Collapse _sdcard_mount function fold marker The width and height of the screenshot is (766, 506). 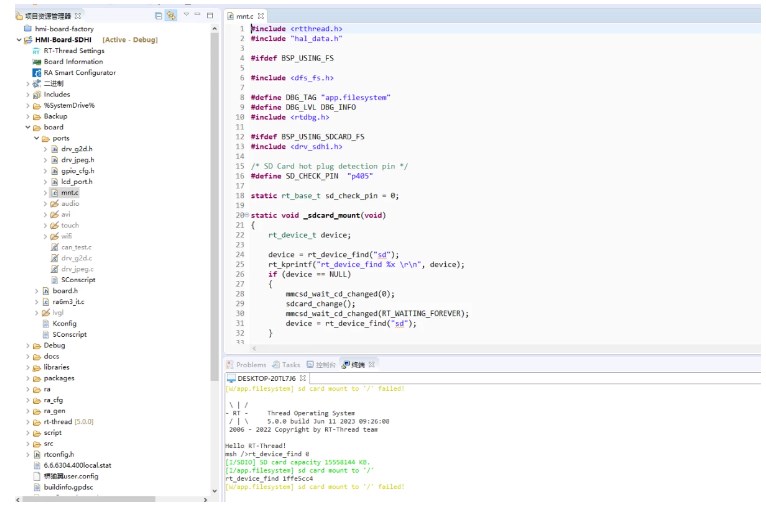tap(246, 215)
